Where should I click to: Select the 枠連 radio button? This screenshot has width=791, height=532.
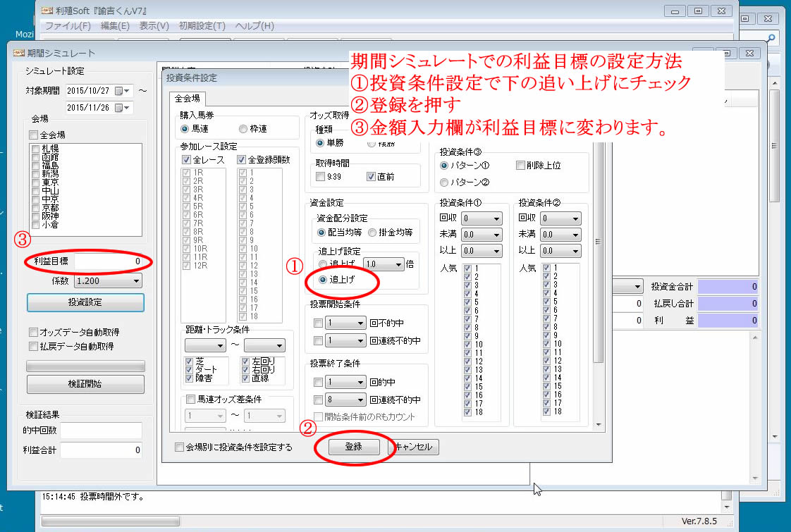tap(243, 129)
